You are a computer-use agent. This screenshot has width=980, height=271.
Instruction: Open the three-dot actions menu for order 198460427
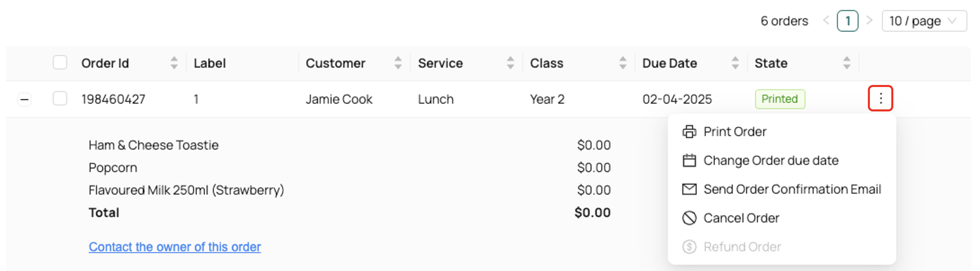880,98
